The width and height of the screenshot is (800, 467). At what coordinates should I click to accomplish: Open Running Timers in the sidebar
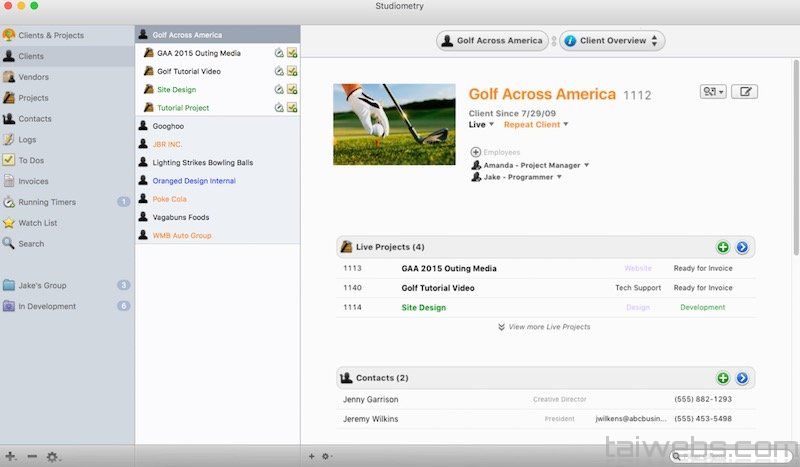pyautogui.click(x=46, y=202)
